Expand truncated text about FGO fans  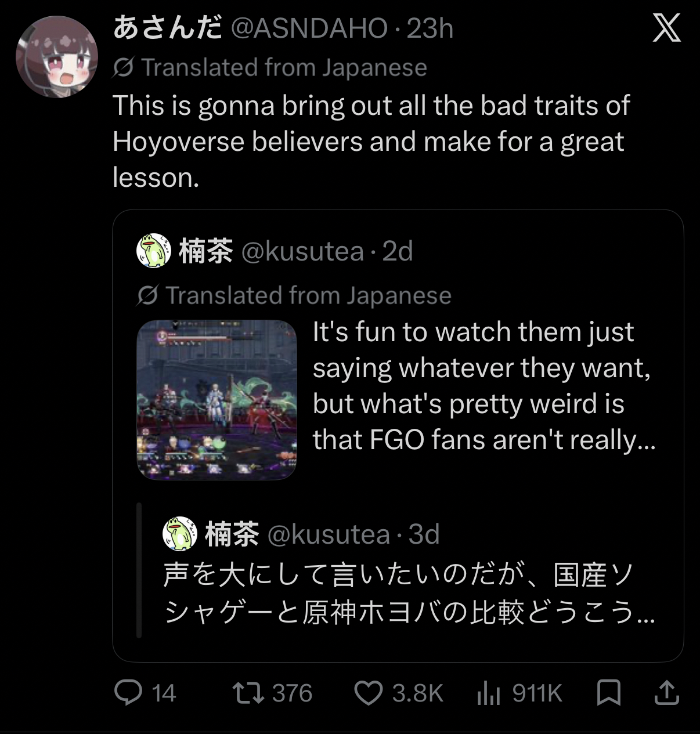[484, 386]
